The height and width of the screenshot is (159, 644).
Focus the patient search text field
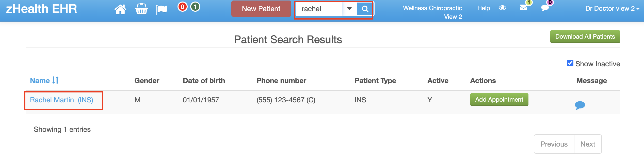pos(319,9)
